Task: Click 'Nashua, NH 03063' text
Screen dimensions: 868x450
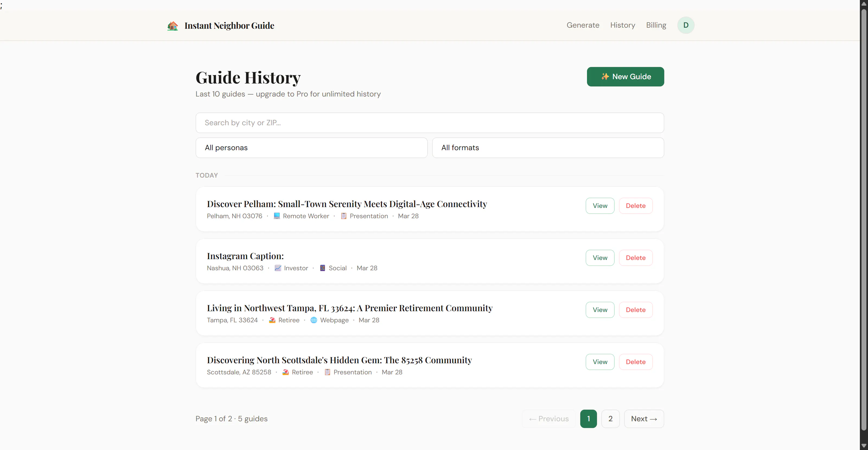Action: point(235,268)
